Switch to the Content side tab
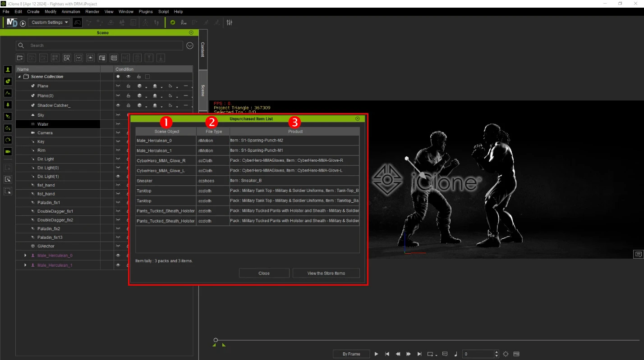Viewport: 644px width, 360px height. (202, 50)
